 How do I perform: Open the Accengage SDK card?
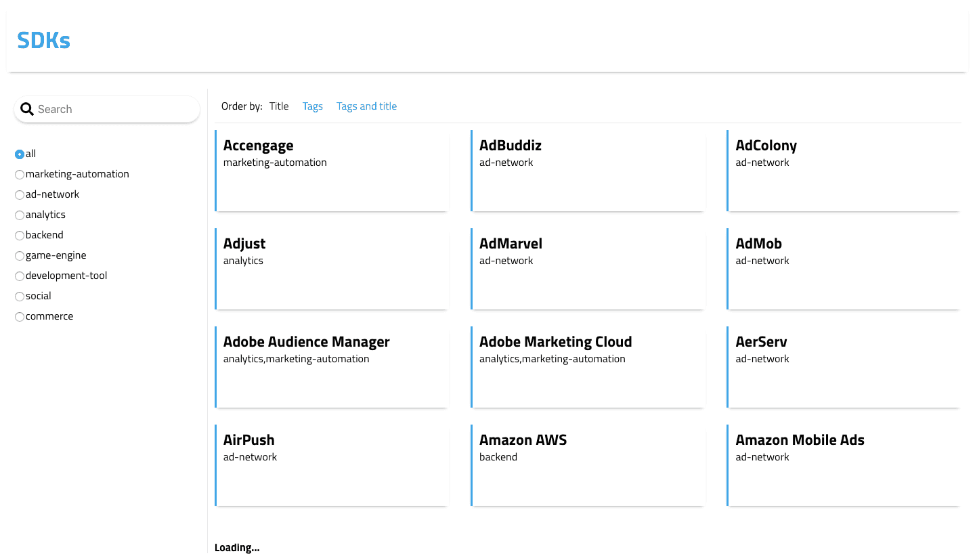click(x=332, y=171)
